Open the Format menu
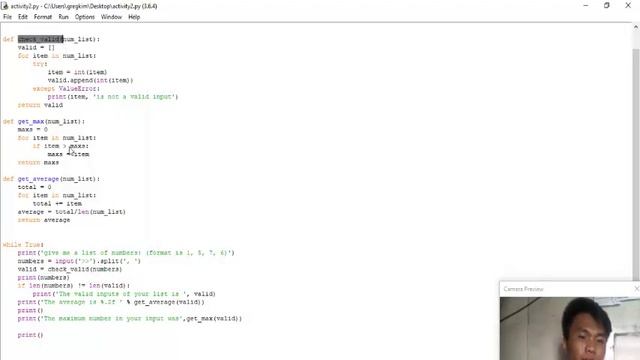 click(43, 17)
